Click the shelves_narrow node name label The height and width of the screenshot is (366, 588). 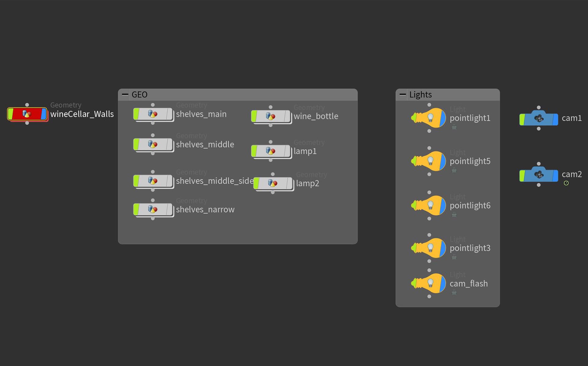click(x=205, y=209)
